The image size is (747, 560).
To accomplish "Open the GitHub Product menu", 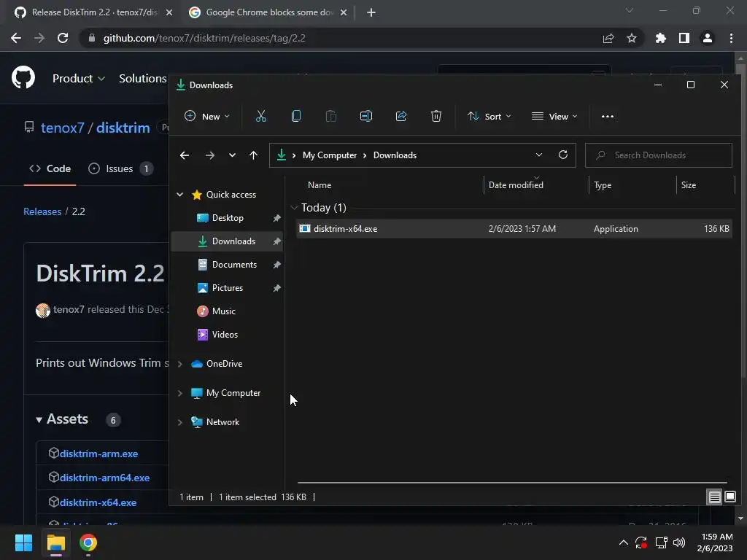I will point(79,78).
